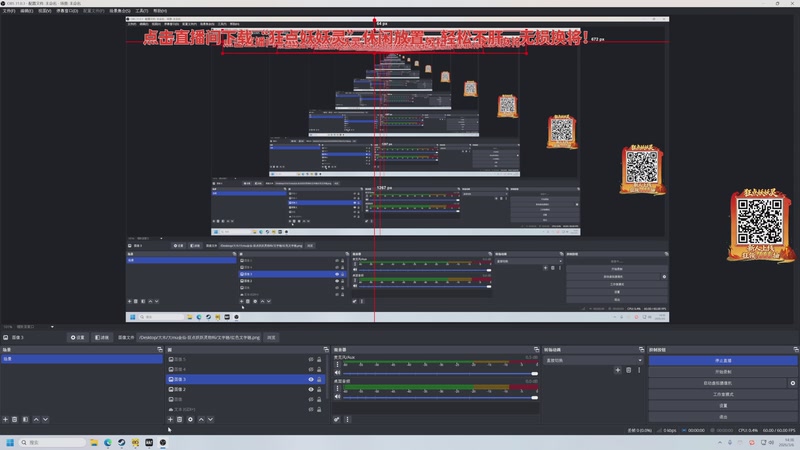The image size is (800, 450).
Task: Click the 停止直播 (Stop Streaming) button
Action: pyautogui.click(x=723, y=360)
